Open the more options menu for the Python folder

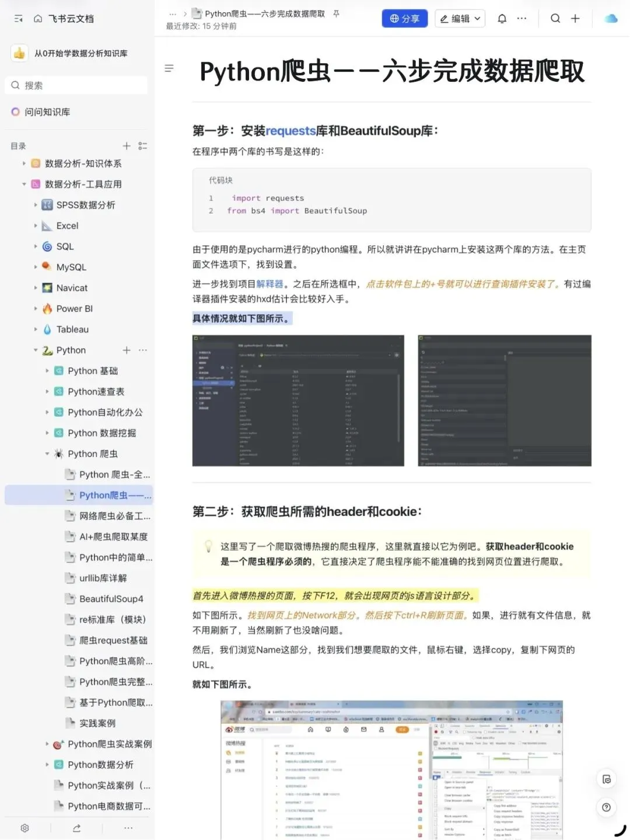click(x=143, y=350)
